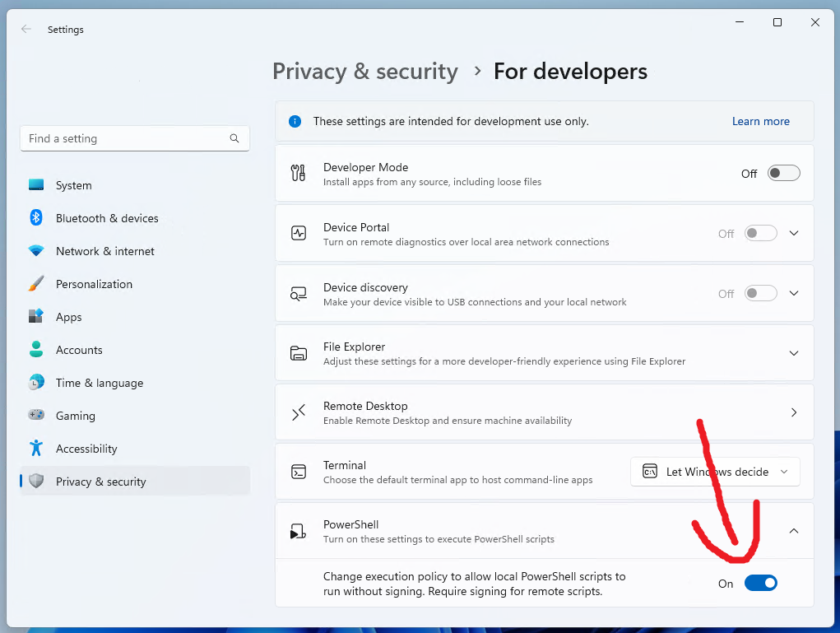Expand the File Explorer section
Screen dimensions: 840x633
tap(793, 353)
